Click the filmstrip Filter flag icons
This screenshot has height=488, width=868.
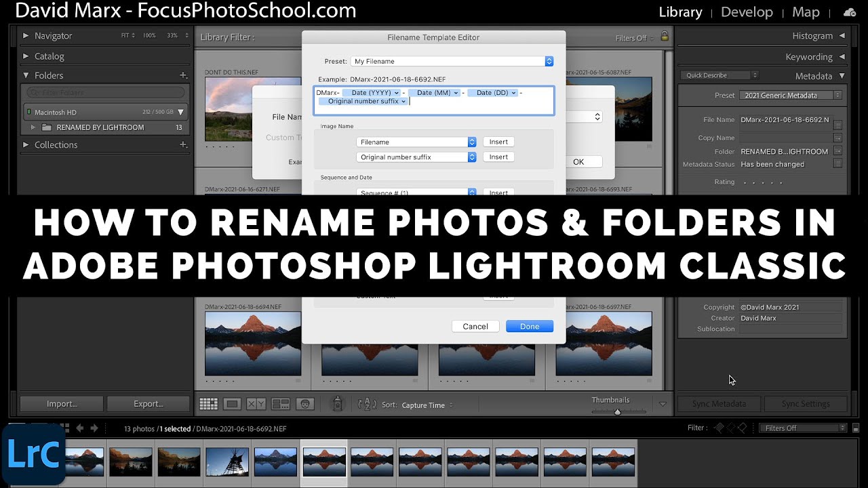731,428
